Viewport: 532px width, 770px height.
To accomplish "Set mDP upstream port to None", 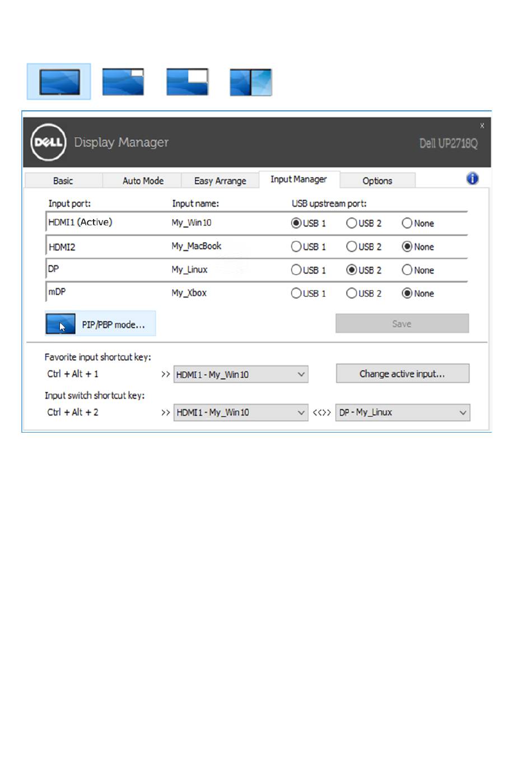I will (407, 293).
